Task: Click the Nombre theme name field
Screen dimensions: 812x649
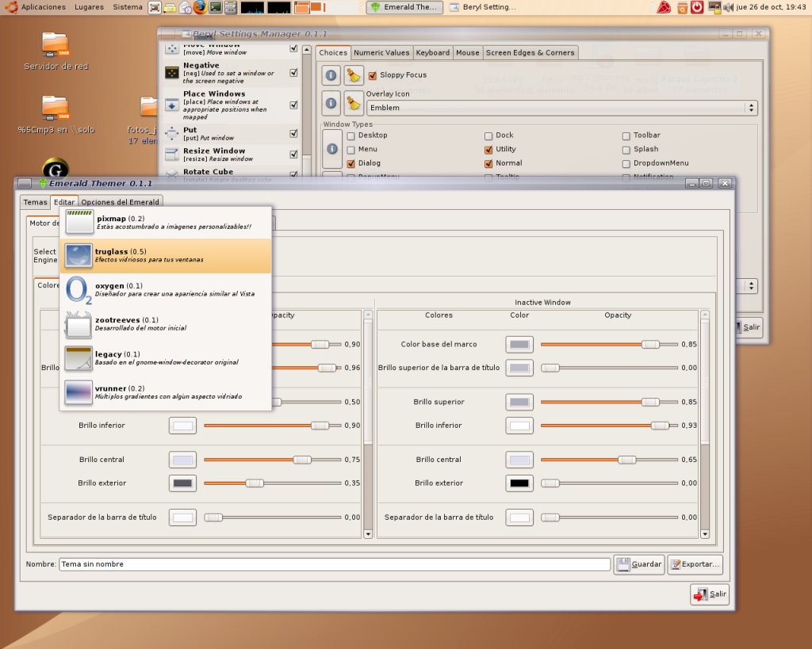Action: (335, 564)
